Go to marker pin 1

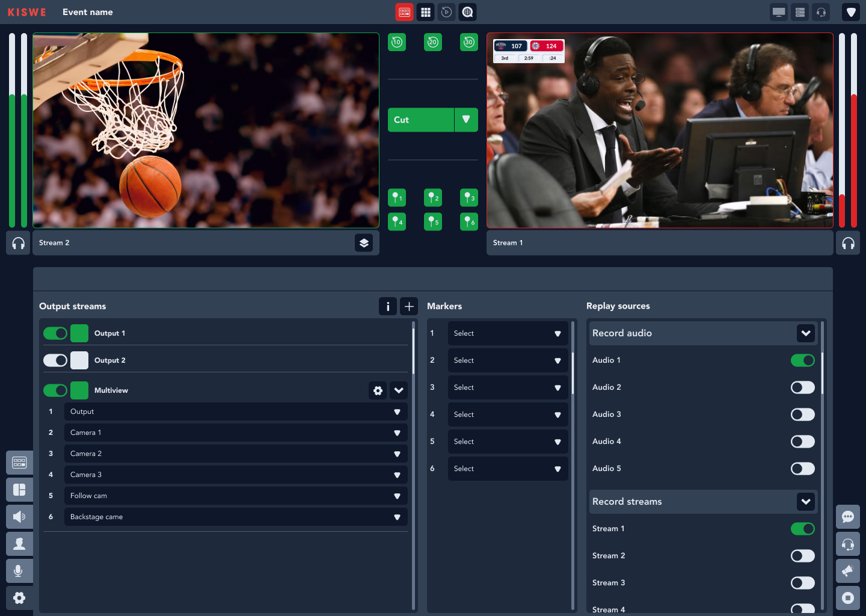[397, 197]
